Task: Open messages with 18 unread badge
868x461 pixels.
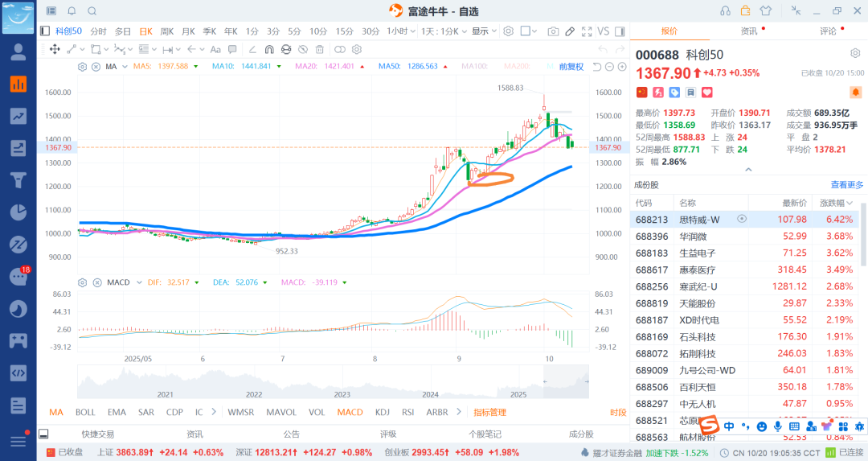Action: [18, 276]
